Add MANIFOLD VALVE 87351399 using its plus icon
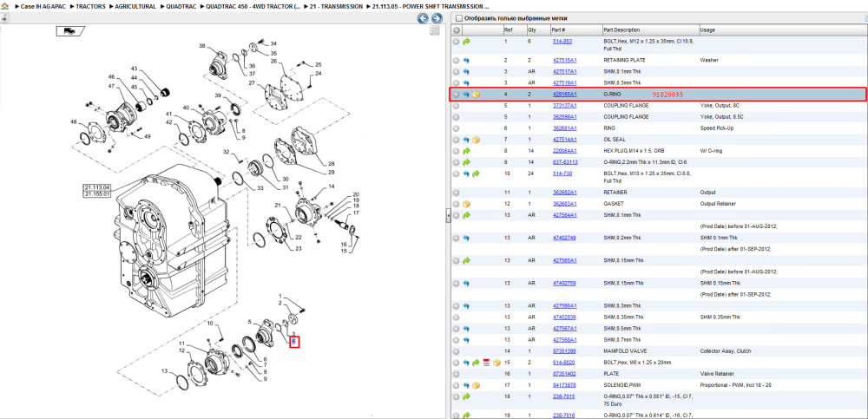The width and height of the screenshot is (868, 419). (457, 351)
